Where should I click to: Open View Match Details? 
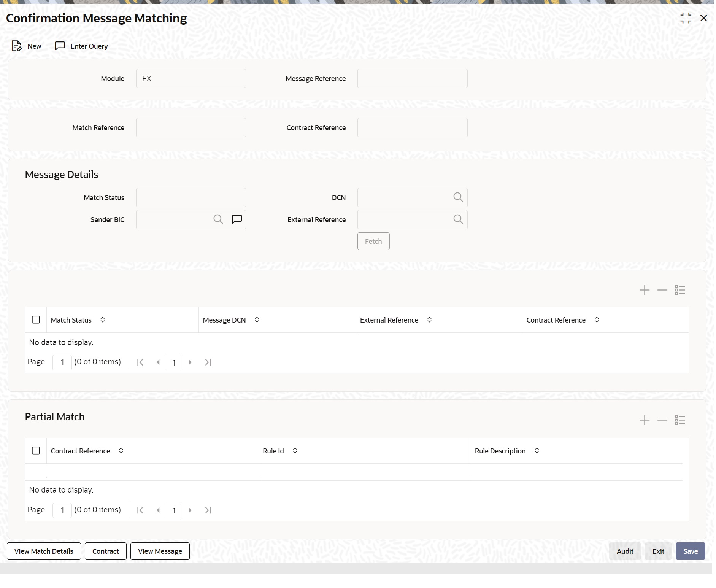(44, 551)
